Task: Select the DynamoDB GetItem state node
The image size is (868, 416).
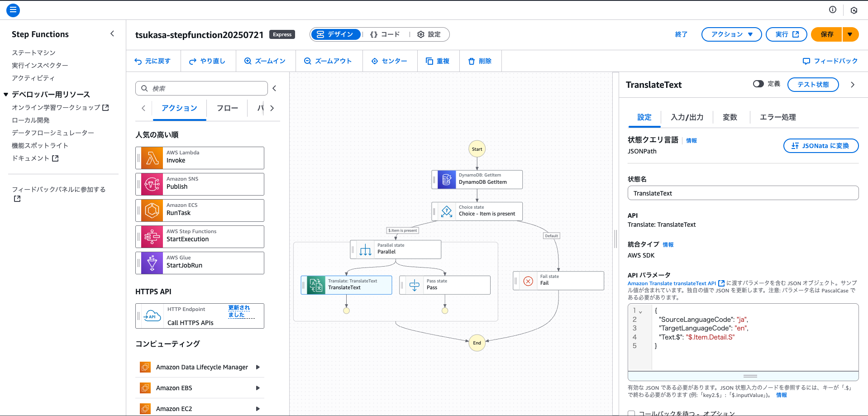Action: point(477,179)
